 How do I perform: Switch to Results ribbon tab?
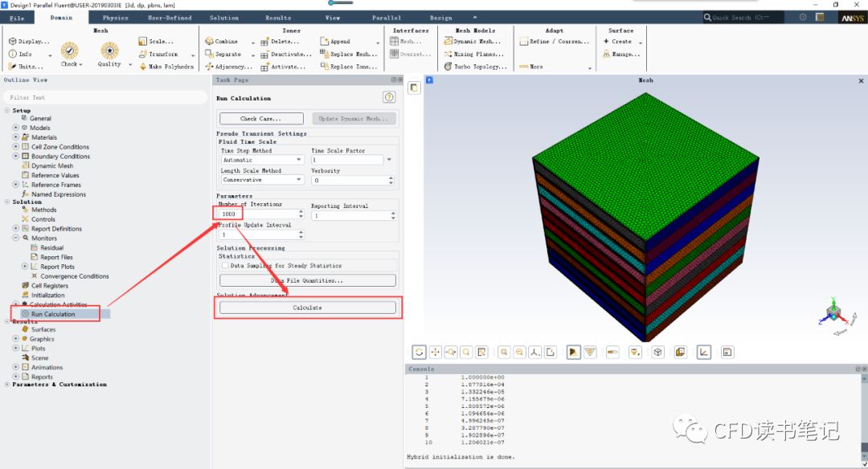(x=278, y=18)
